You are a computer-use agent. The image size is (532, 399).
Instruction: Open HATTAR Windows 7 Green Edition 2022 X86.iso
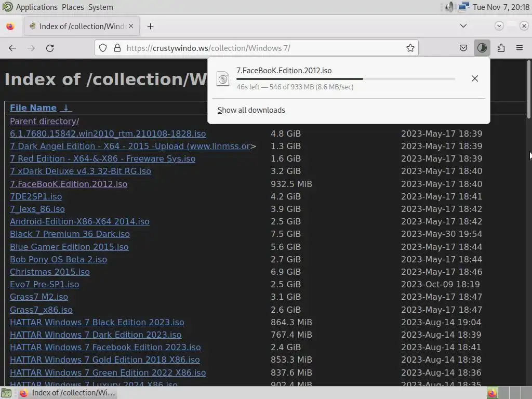coord(108,373)
